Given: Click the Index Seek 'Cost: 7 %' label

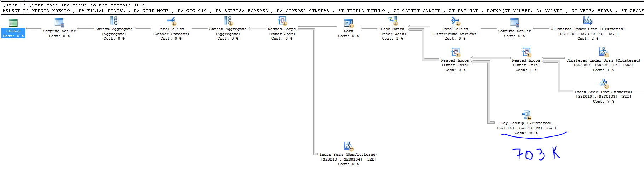Looking at the screenshot, I should [x=603, y=101].
